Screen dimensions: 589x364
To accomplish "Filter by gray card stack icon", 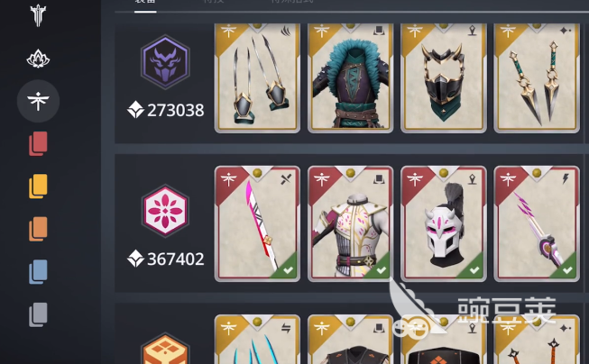I will point(38,314).
